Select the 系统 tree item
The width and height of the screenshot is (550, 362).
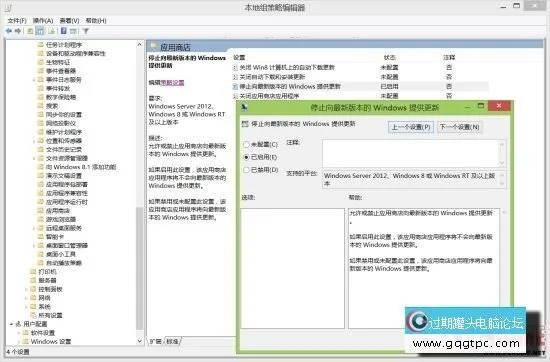tap(45, 307)
